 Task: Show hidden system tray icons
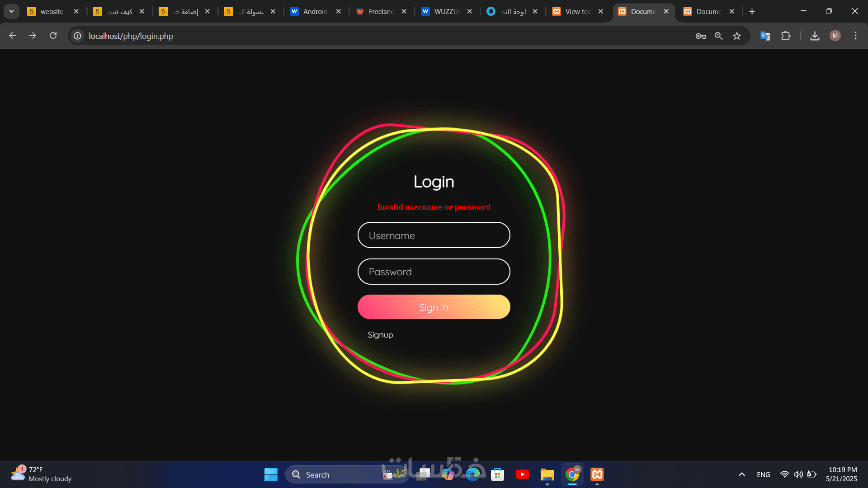[x=741, y=474]
